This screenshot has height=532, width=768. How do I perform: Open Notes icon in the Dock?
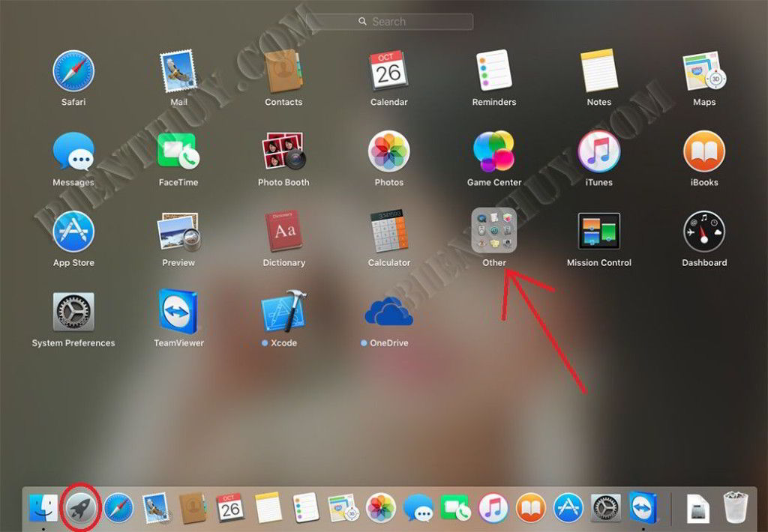coord(268,508)
